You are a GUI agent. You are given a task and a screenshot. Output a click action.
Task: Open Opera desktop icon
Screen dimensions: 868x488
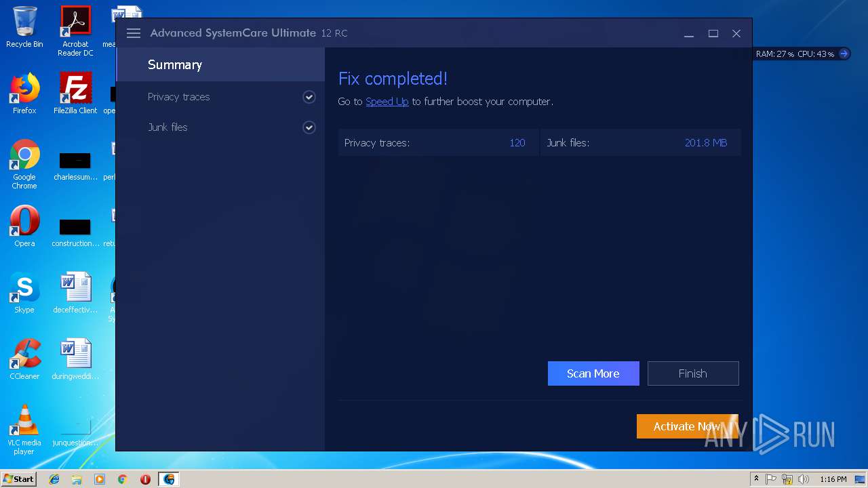tap(24, 226)
